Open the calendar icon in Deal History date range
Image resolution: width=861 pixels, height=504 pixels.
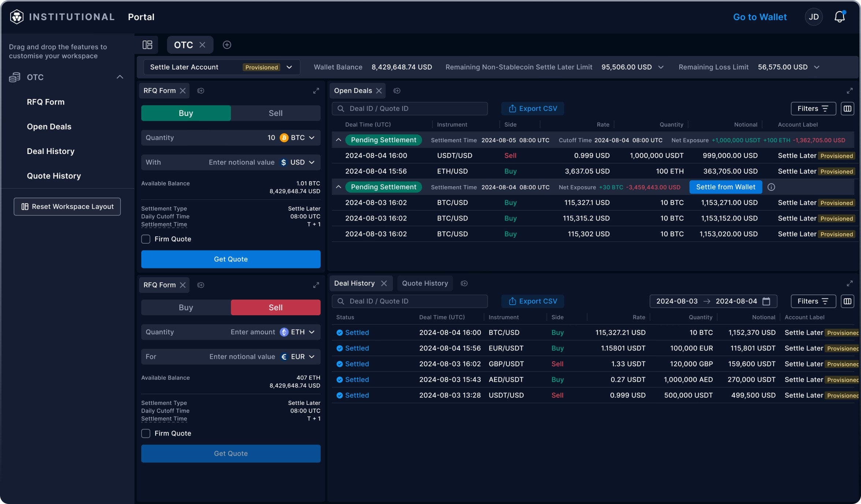point(766,301)
